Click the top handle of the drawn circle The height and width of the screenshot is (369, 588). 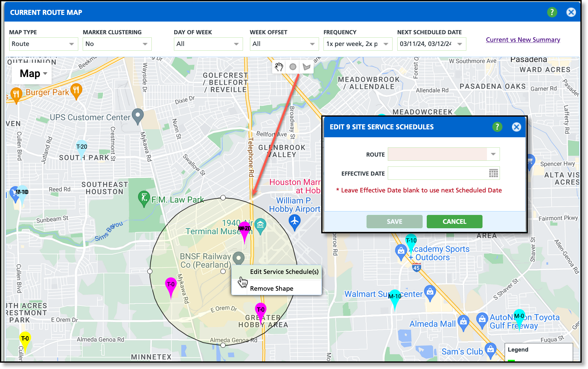point(223,197)
